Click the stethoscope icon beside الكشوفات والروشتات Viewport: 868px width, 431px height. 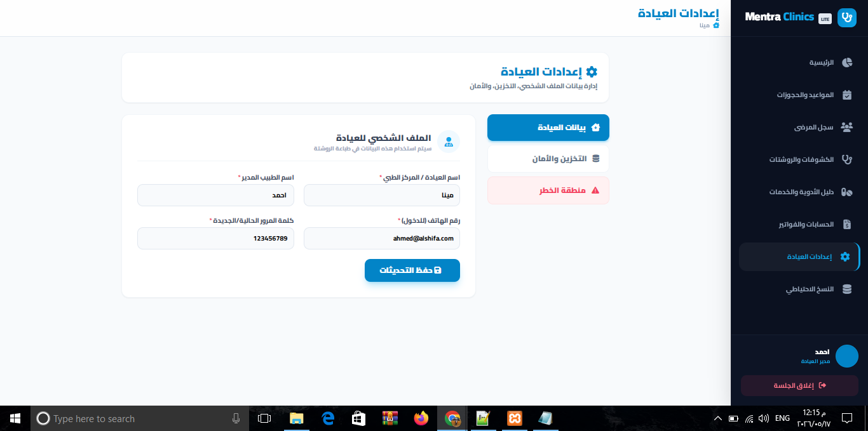point(846,159)
